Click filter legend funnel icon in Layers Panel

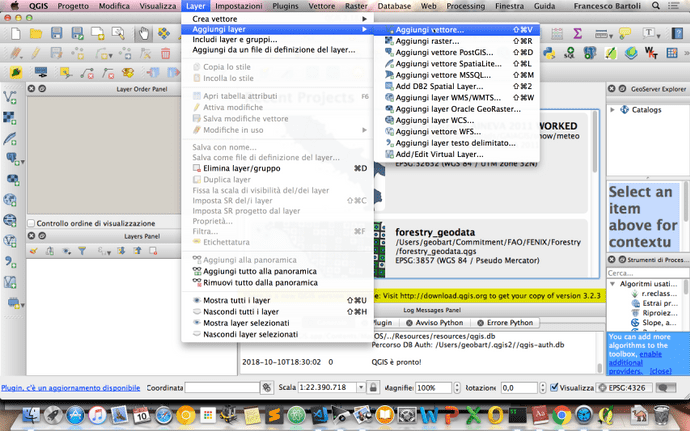point(82,251)
